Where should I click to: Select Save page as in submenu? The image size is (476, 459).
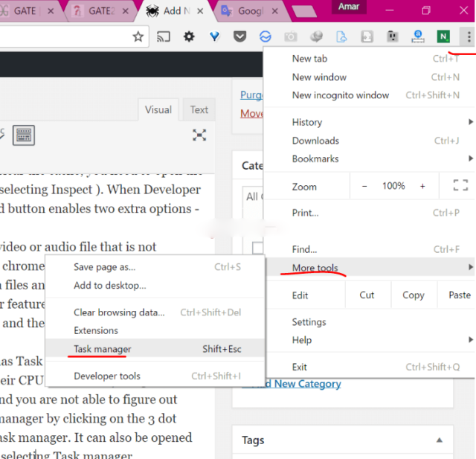[155, 267]
